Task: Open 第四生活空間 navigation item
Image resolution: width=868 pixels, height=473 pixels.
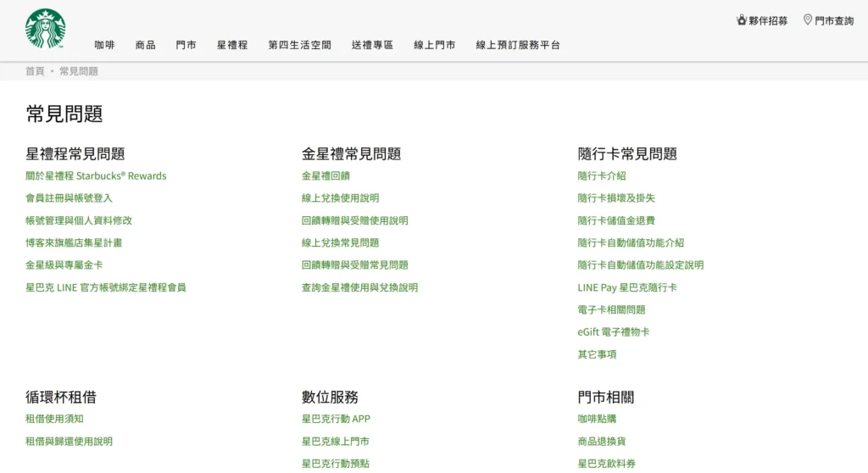Action: pos(299,45)
